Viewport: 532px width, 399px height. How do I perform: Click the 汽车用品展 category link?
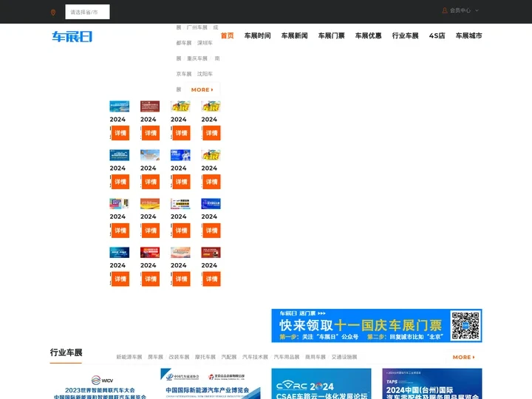point(287,357)
